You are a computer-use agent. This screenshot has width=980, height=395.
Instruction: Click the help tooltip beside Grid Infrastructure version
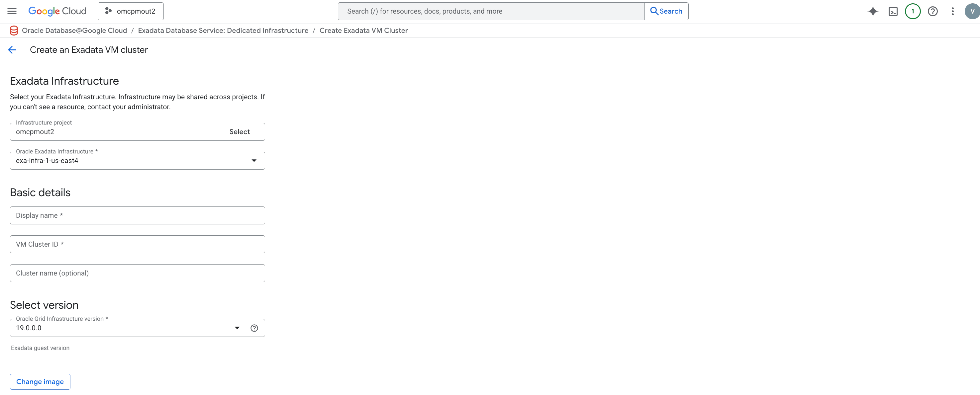(x=254, y=328)
